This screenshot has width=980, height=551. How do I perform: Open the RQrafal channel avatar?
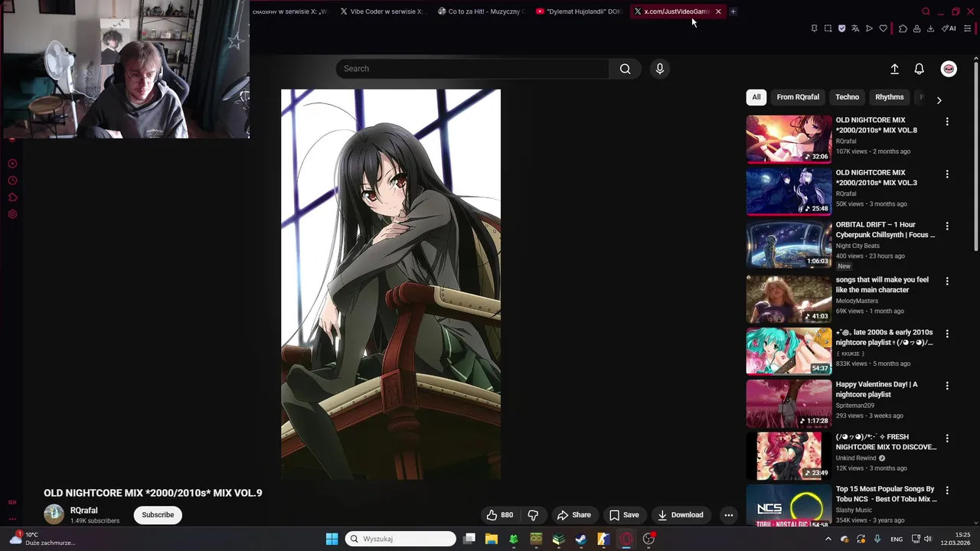(x=54, y=514)
